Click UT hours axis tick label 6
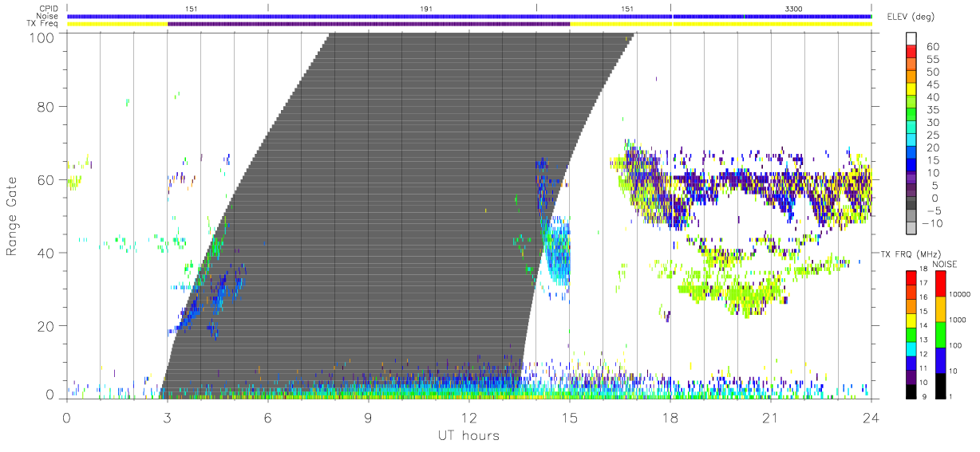 [x=268, y=417]
